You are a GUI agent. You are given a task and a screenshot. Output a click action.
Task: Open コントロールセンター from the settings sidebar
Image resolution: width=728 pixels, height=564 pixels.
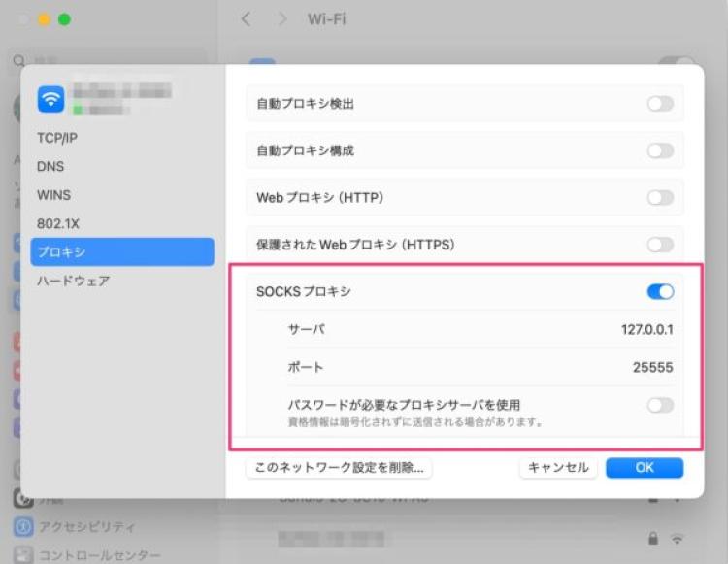click(x=97, y=555)
